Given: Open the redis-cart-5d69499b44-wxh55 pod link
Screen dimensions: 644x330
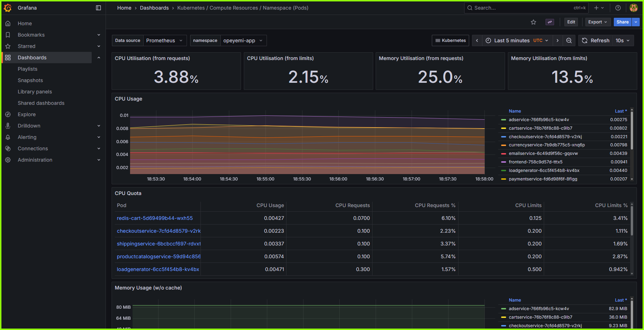Looking at the screenshot, I should coord(155,218).
